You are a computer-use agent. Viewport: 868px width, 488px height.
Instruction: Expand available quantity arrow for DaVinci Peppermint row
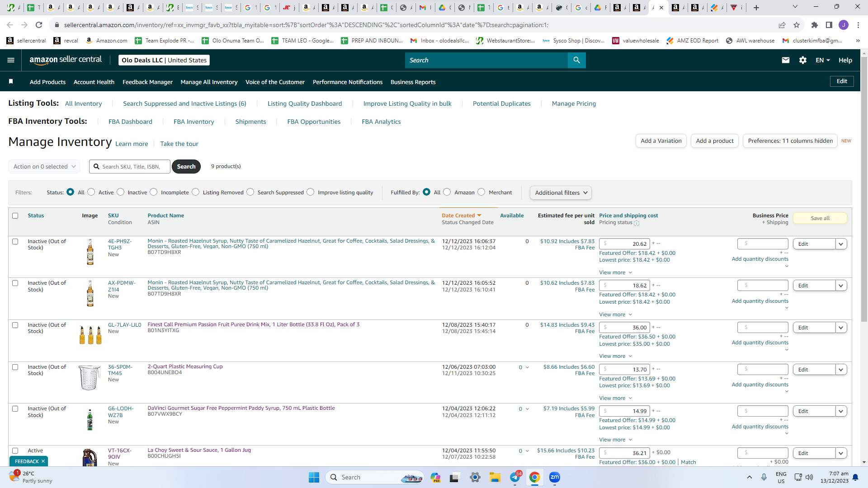(527, 409)
